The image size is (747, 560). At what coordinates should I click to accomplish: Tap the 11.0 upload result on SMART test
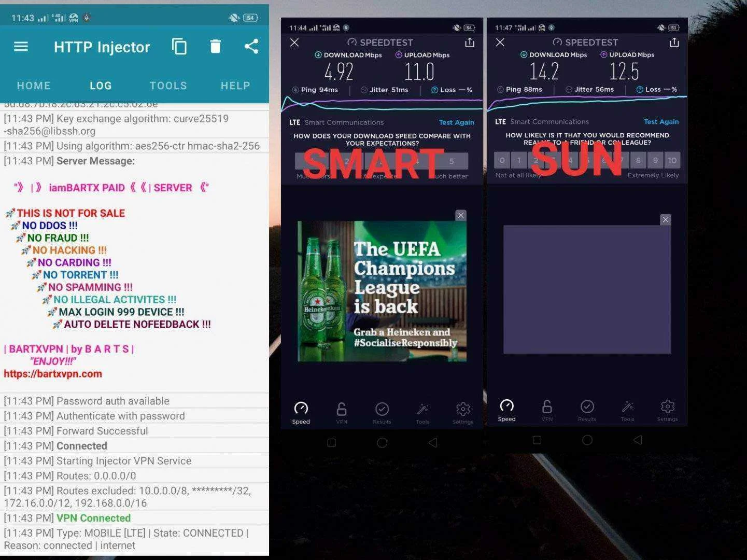click(419, 72)
